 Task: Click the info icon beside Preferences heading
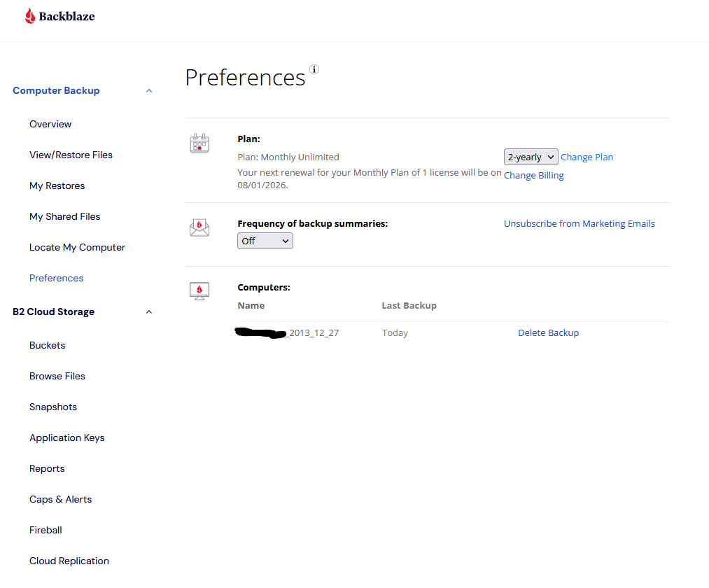pos(314,69)
